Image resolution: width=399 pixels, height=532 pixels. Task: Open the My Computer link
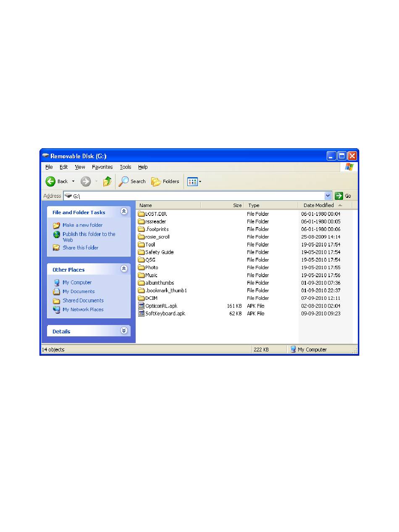click(x=77, y=283)
